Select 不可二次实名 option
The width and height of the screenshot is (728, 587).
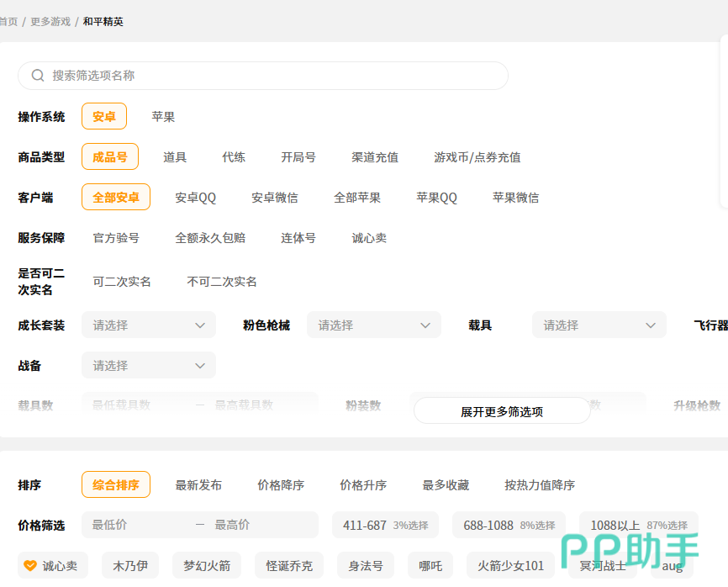point(222,282)
